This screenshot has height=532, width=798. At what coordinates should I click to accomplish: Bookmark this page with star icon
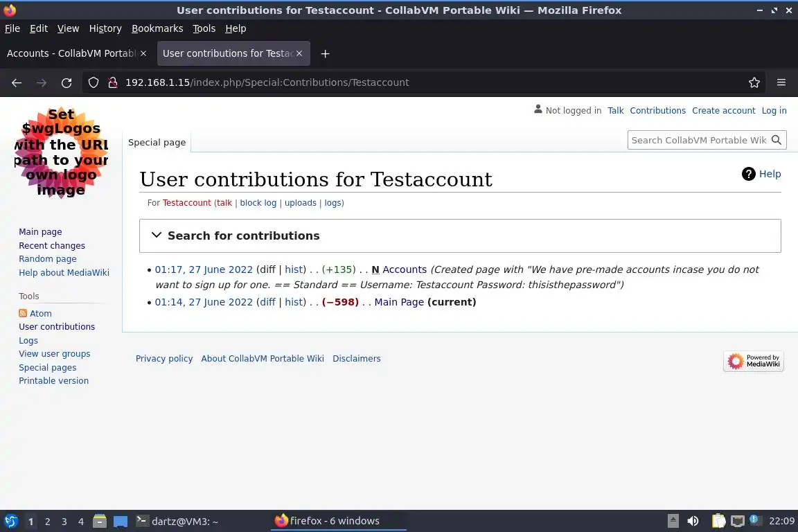pyautogui.click(x=754, y=82)
